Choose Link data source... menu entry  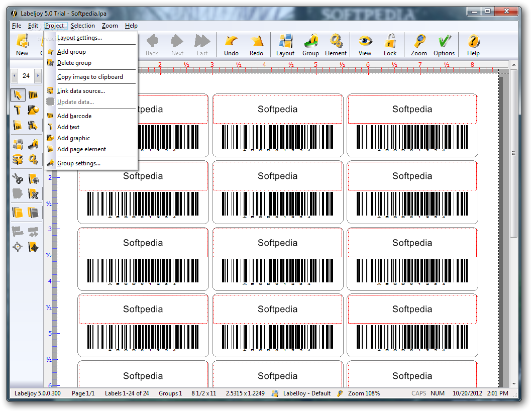91,91
